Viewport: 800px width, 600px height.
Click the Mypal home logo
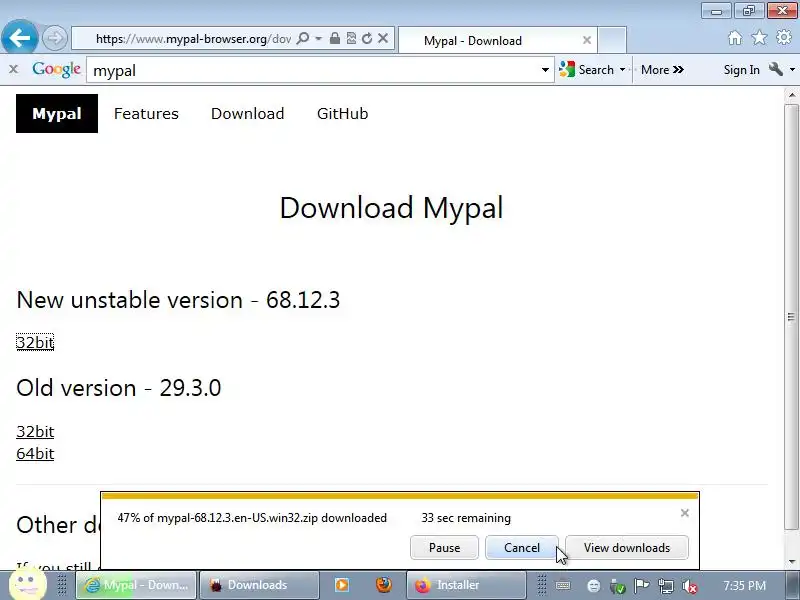click(x=57, y=113)
